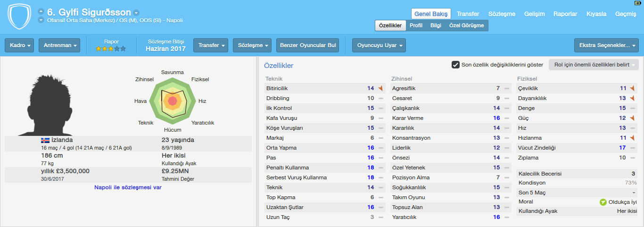Go to next player with down arrow

point(41,20)
